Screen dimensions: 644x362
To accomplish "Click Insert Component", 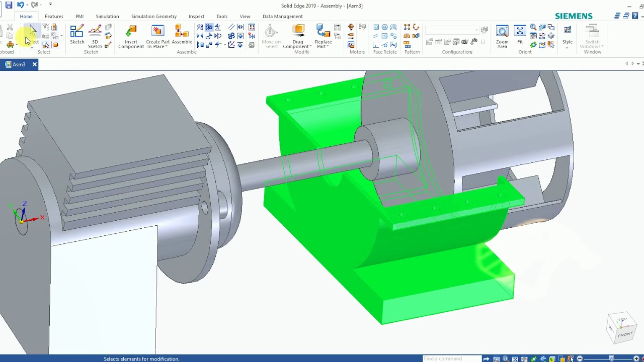I will click(131, 37).
